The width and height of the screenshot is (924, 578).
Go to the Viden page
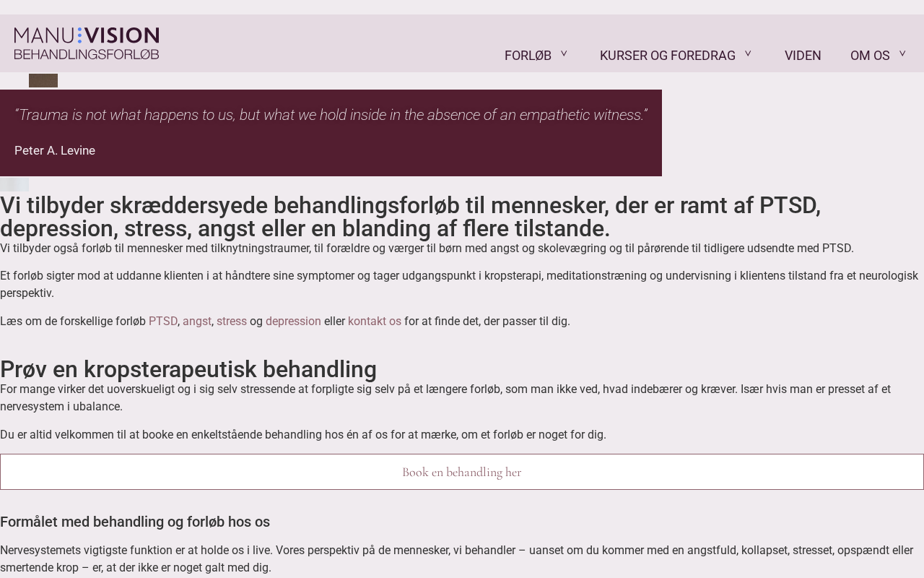(803, 56)
